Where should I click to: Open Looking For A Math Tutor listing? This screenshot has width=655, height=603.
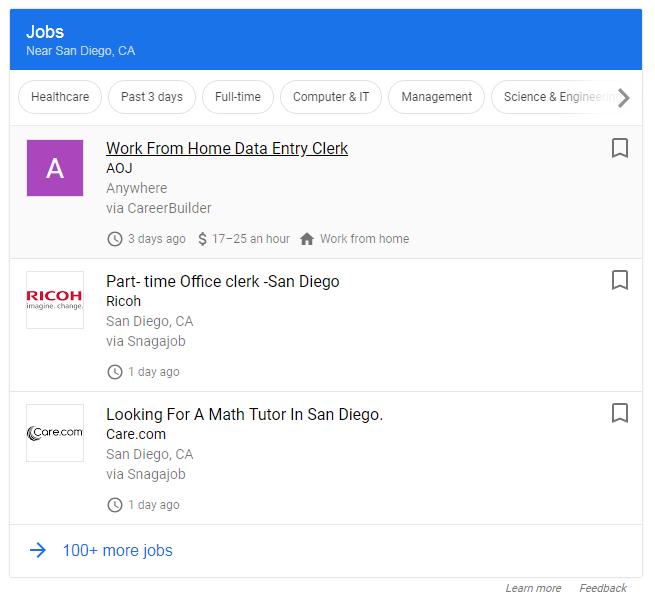pos(244,414)
